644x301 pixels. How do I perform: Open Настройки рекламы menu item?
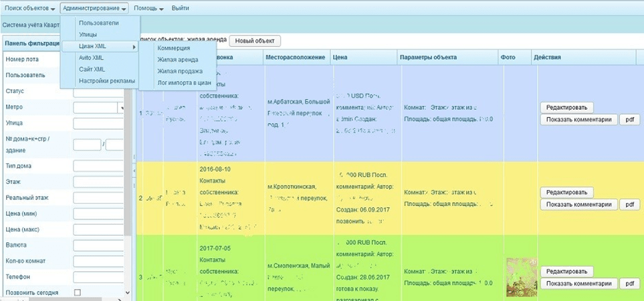click(x=106, y=81)
